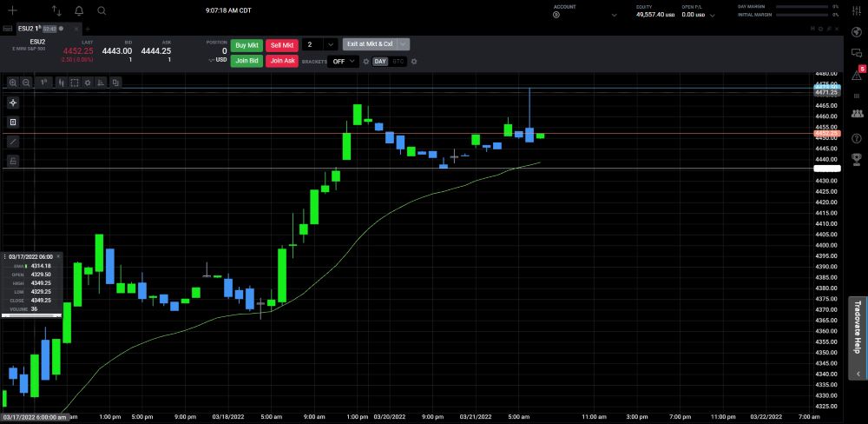Screen dimensions: 868x424
Task: Open the application settings sliders icon
Action: click(857, 10)
